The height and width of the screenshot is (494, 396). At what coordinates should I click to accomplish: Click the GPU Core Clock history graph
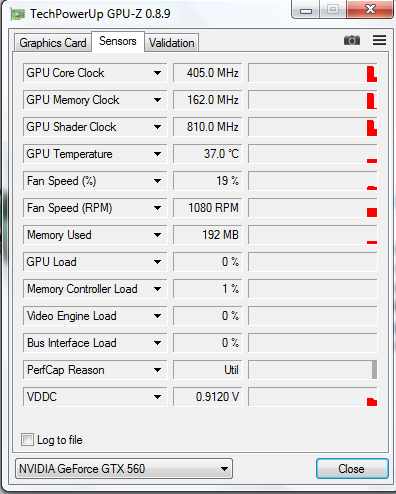[313, 73]
